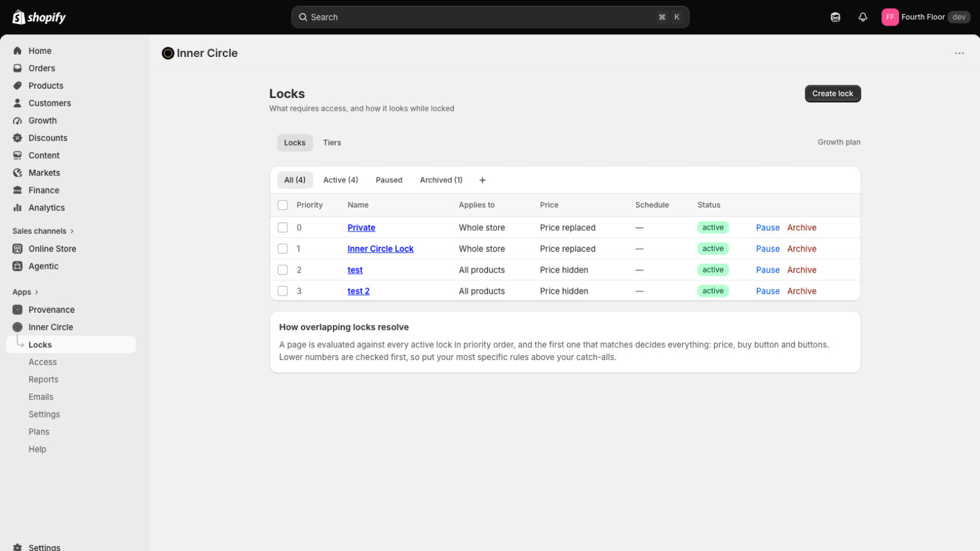Expand the Sales channels section

(x=43, y=231)
